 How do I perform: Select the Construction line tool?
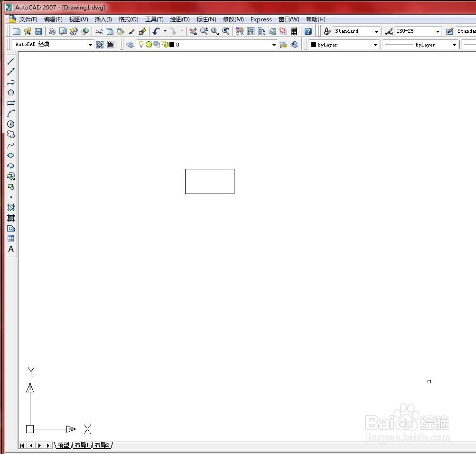click(x=11, y=72)
